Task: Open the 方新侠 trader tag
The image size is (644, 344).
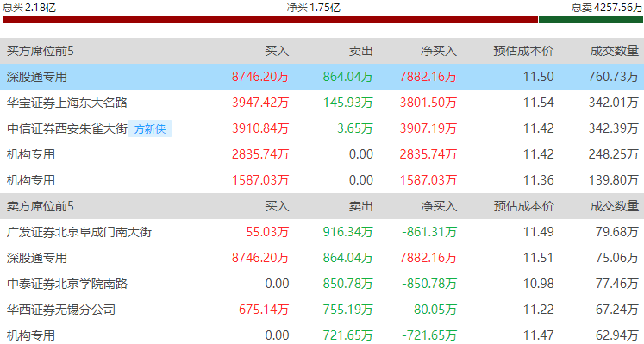Action: tap(150, 129)
